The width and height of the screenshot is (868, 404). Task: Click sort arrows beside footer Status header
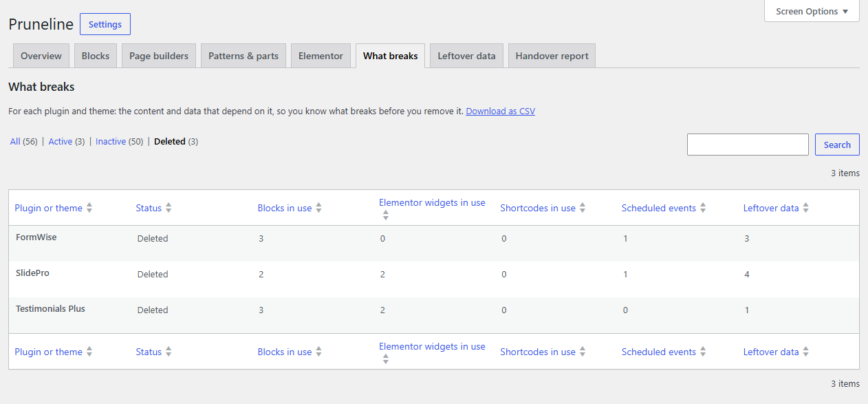tap(169, 352)
